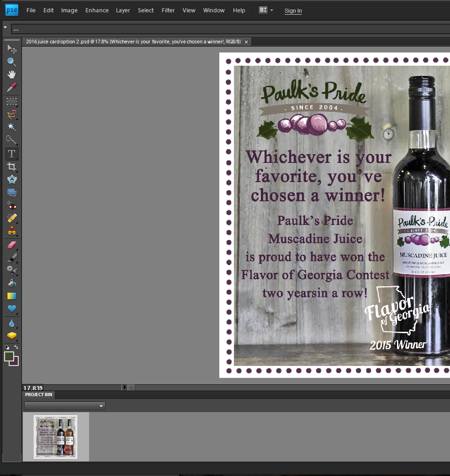Open the File menu
The width and height of the screenshot is (450, 476).
coord(31,10)
